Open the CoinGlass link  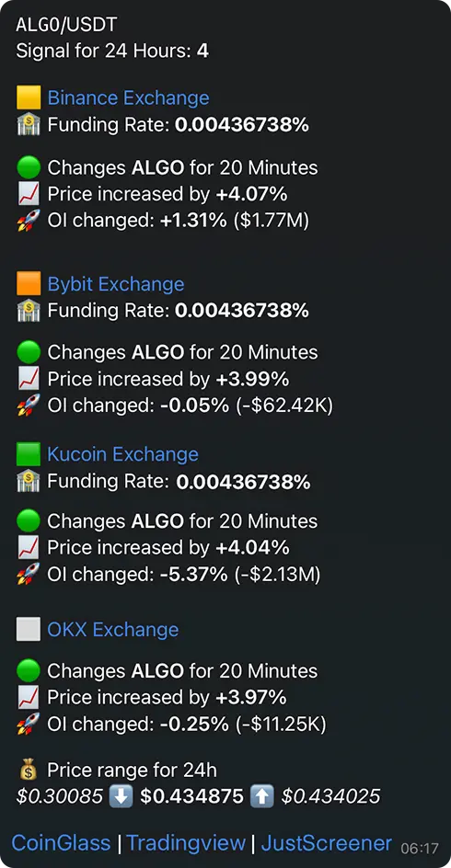(61, 843)
